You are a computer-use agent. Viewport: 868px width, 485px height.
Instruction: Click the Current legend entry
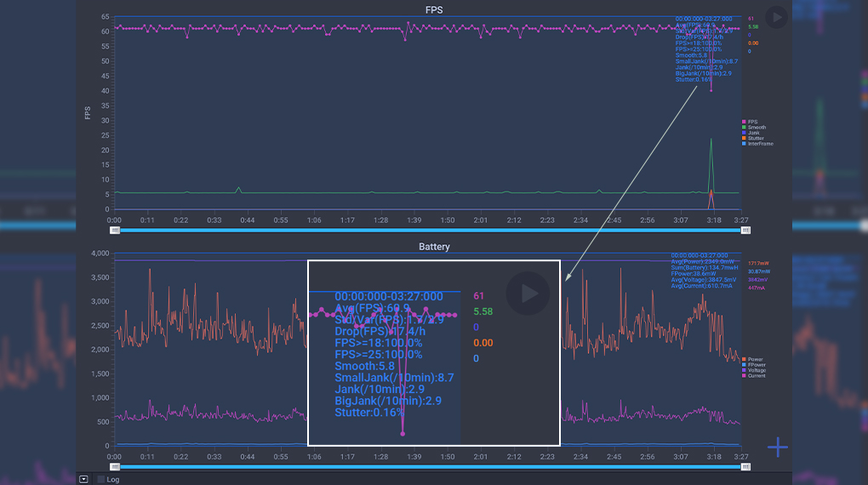[x=754, y=375]
